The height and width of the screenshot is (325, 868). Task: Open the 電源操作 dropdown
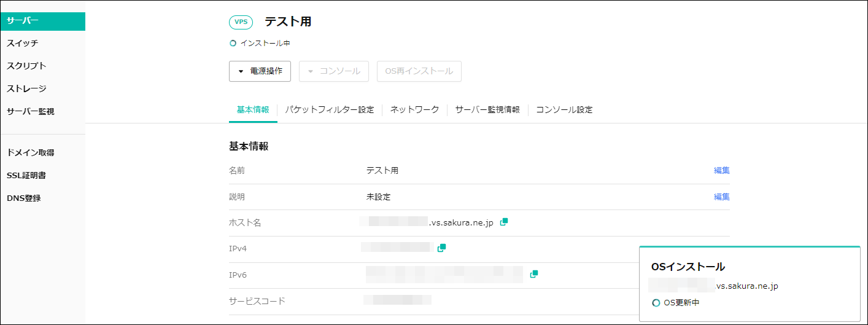[260, 71]
